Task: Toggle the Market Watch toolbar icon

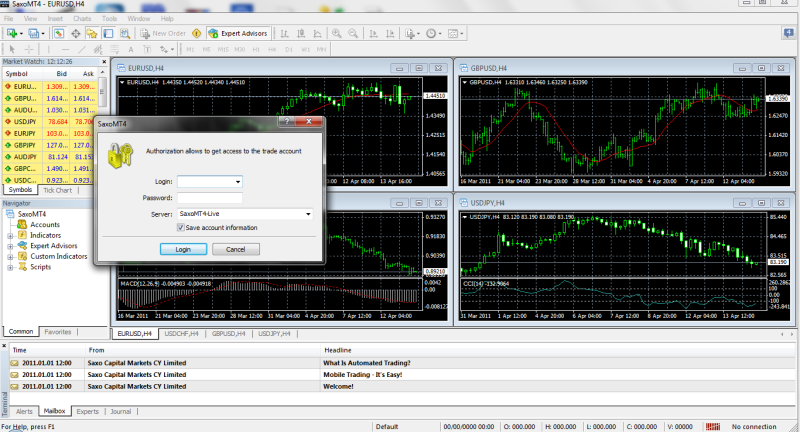Action: click(x=59, y=33)
